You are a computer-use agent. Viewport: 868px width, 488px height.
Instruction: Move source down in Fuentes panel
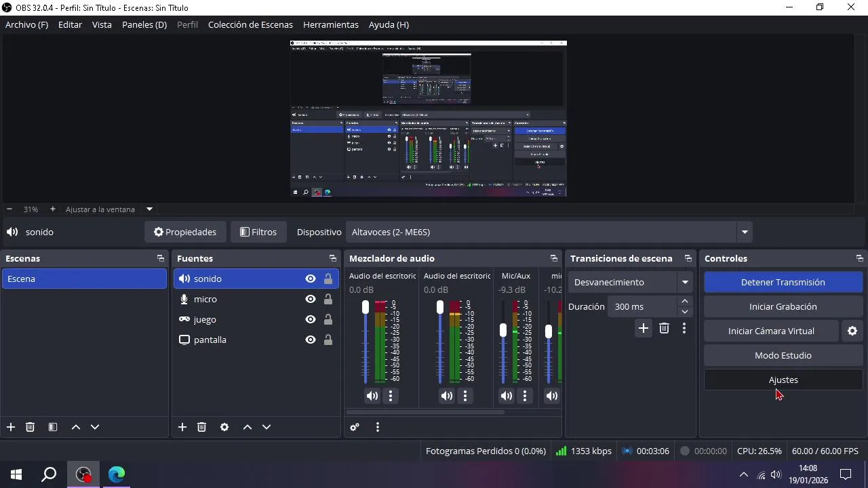click(x=267, y=427)
